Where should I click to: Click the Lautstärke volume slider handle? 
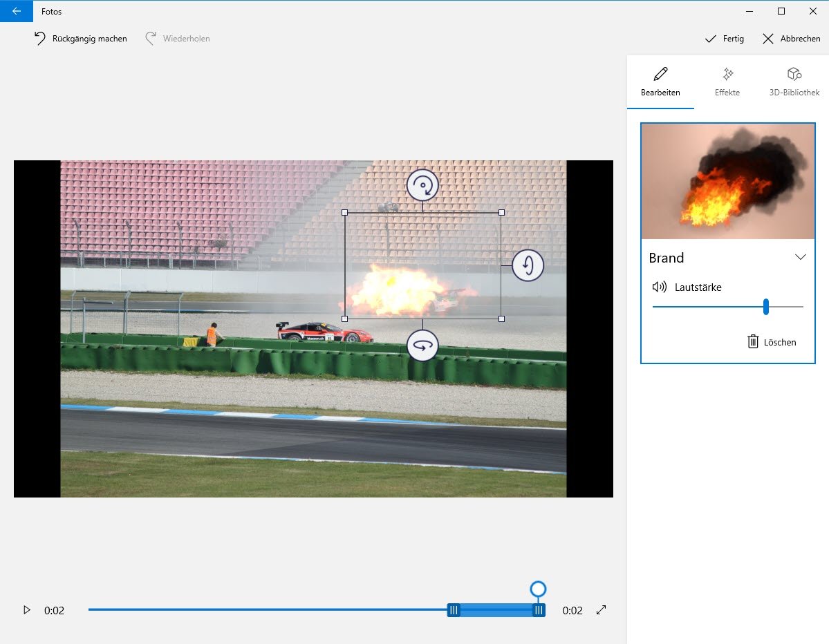766,307
